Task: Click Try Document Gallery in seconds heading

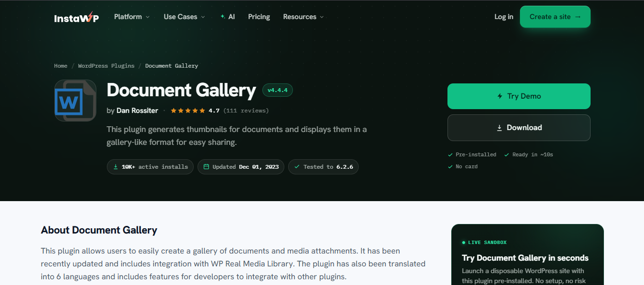Action: 525,258
